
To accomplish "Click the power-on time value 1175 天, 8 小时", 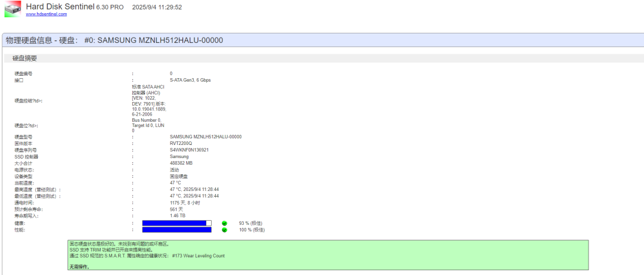I will tap(185, 203).
